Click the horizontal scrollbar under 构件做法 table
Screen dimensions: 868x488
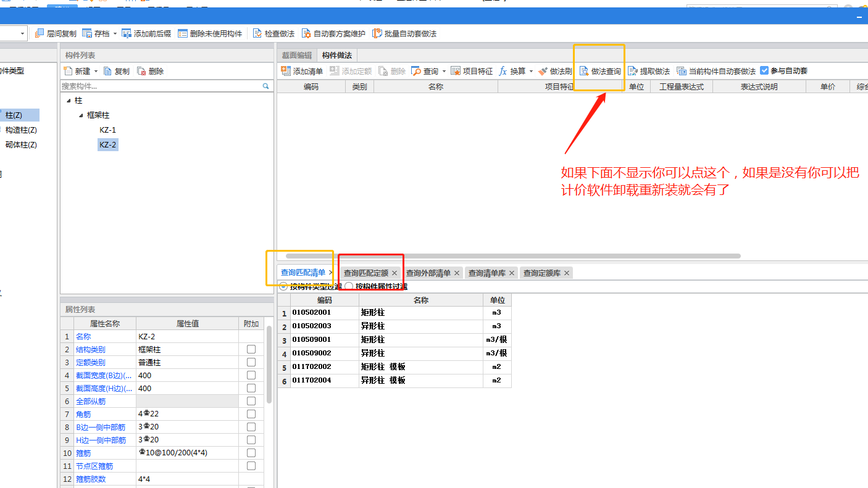(512, 255)
